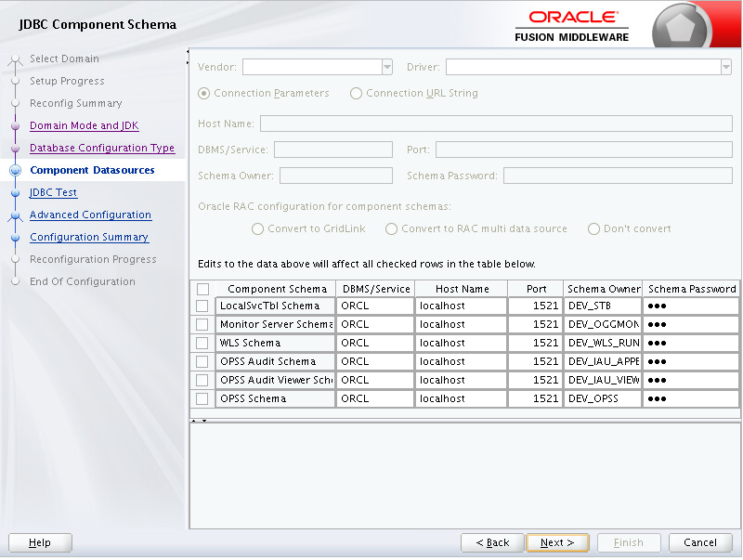Click the Component Datasources current step bullet
The width and height of the screenshot is (743, 560).
pos(15,170)
